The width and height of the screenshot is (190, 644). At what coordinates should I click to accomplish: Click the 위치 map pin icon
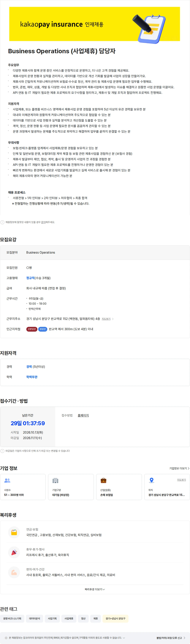coord(151,480)
